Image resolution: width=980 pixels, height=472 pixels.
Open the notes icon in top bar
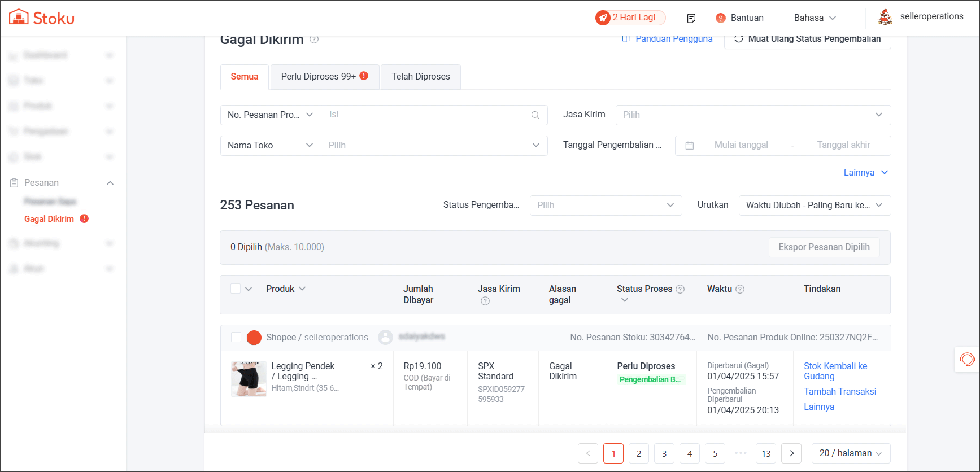691,18
